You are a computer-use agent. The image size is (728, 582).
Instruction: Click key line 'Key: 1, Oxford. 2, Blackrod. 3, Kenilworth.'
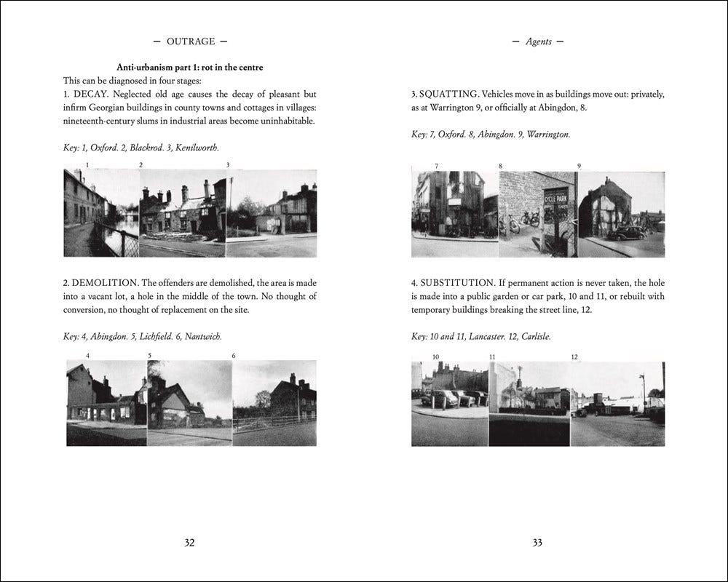(141, 148)
